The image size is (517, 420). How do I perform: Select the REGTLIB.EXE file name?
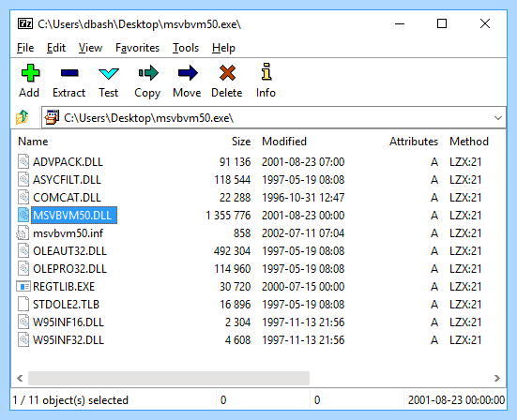[x=64, y=286]
